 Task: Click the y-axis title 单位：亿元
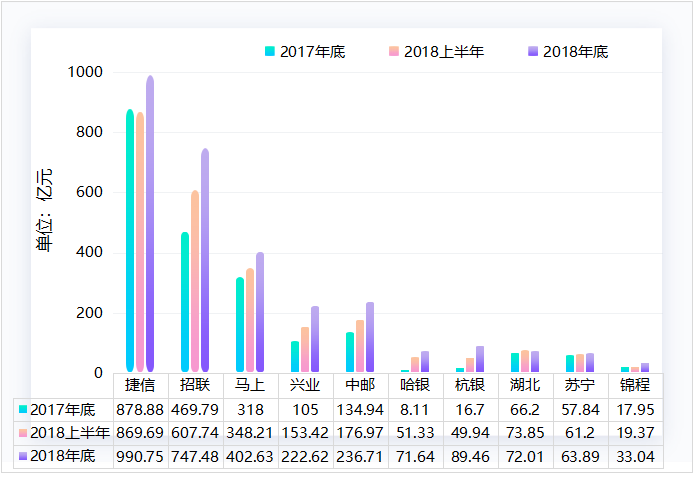coord(44,210)
